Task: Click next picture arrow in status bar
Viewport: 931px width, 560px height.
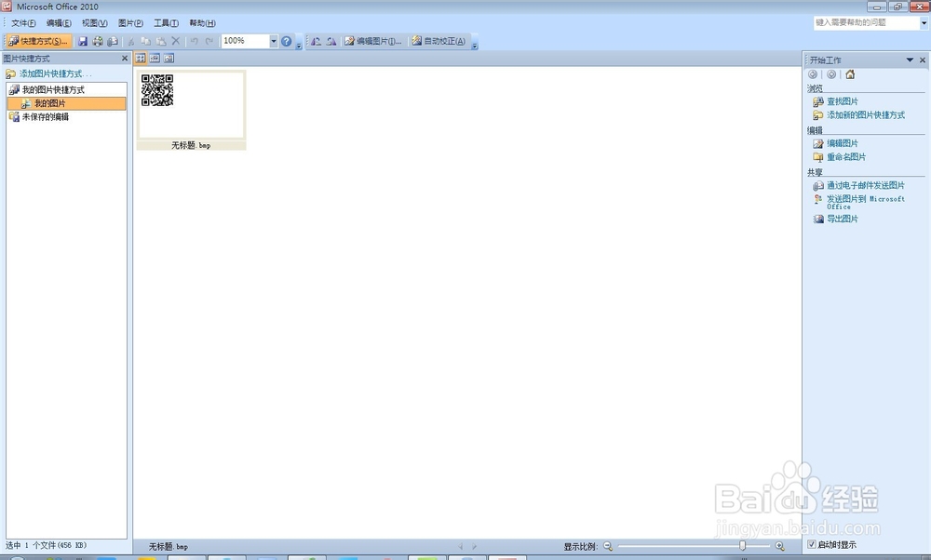Action: (474, 546)
